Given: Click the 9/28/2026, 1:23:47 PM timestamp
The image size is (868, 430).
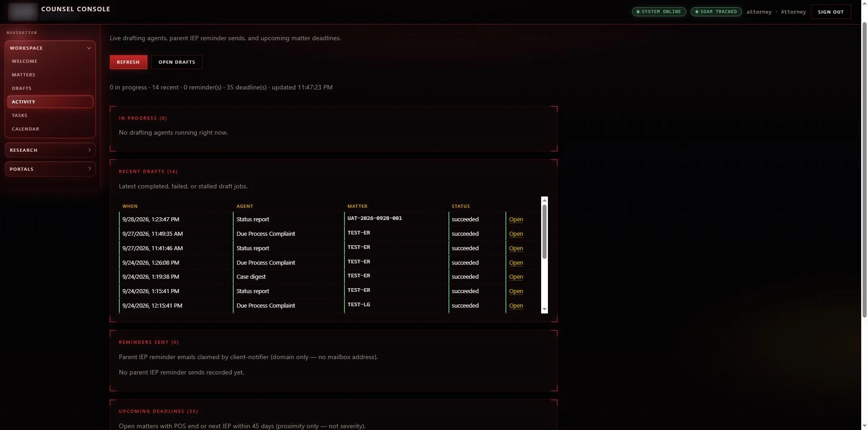Looking at the screenshot, I should 151,220.
